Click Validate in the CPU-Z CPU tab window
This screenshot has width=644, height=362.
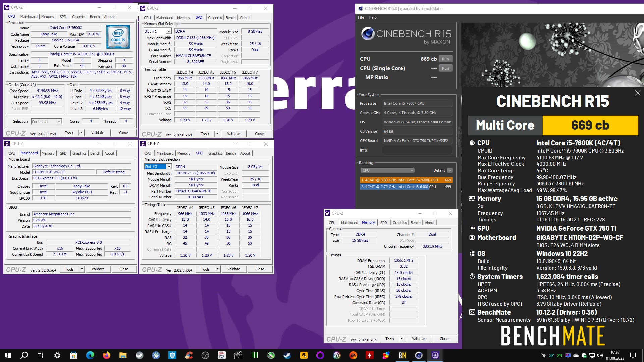coord(98,133)
